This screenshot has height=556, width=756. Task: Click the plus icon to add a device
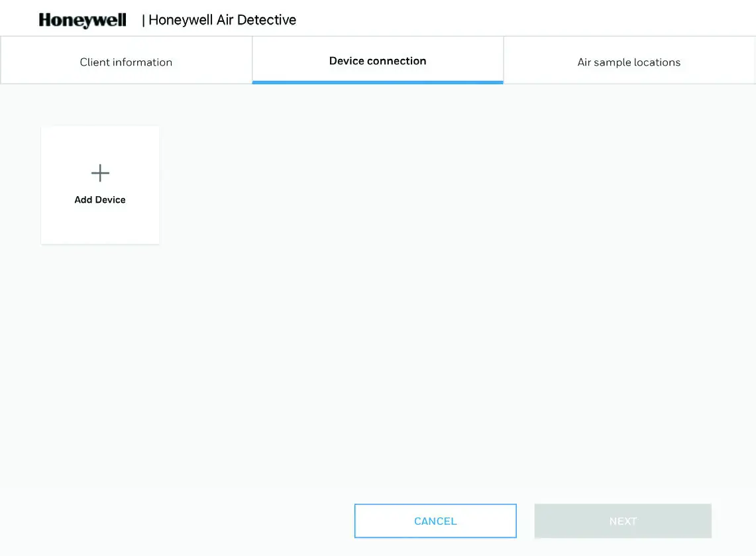pyautogui.click(x=100, y=173)
